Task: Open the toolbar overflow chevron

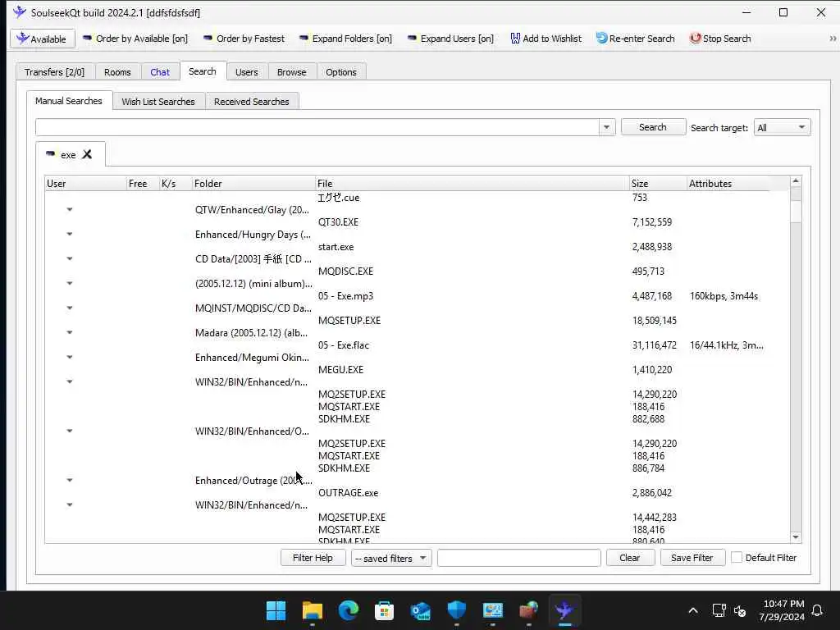Action: coord(833,39)
